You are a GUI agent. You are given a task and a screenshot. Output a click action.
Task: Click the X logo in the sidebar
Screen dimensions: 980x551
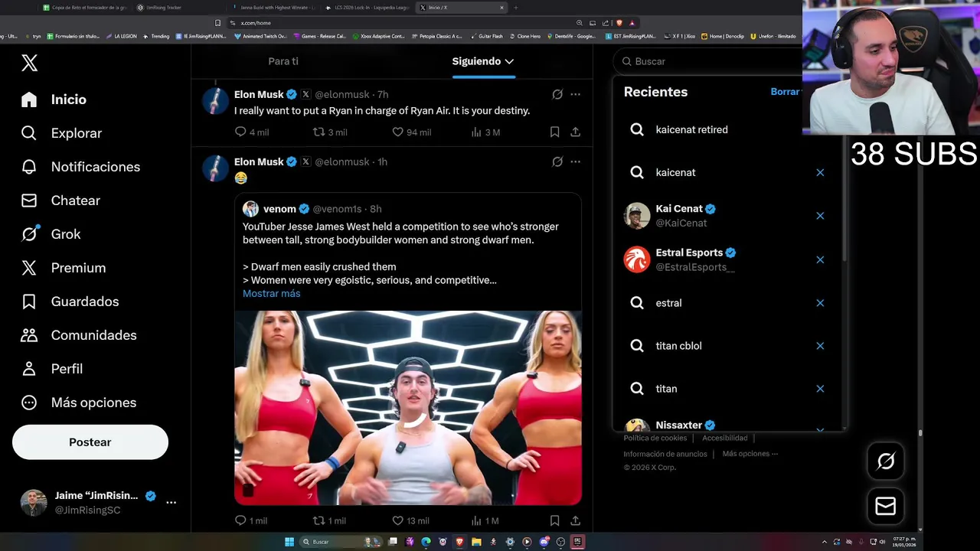click(x=29, y=63)
